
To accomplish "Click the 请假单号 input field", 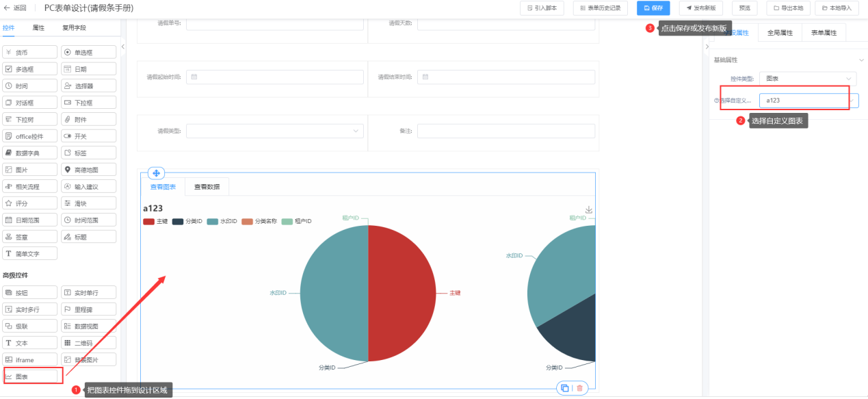I will click(275, 23).
